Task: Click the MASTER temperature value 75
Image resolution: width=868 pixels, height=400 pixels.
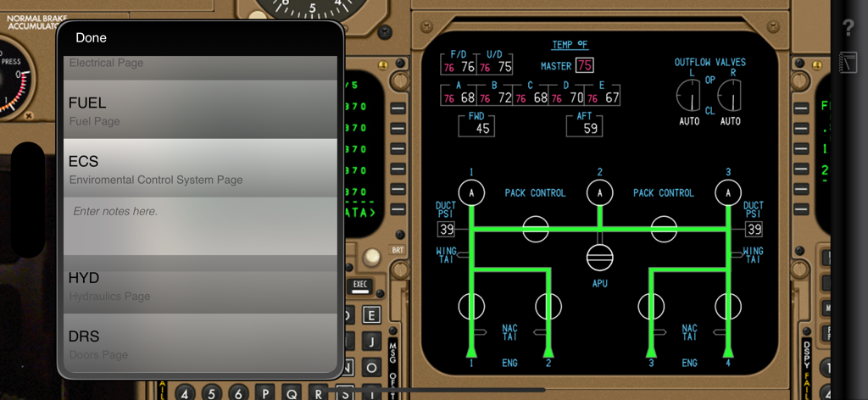Action: [x=585, y=65]
